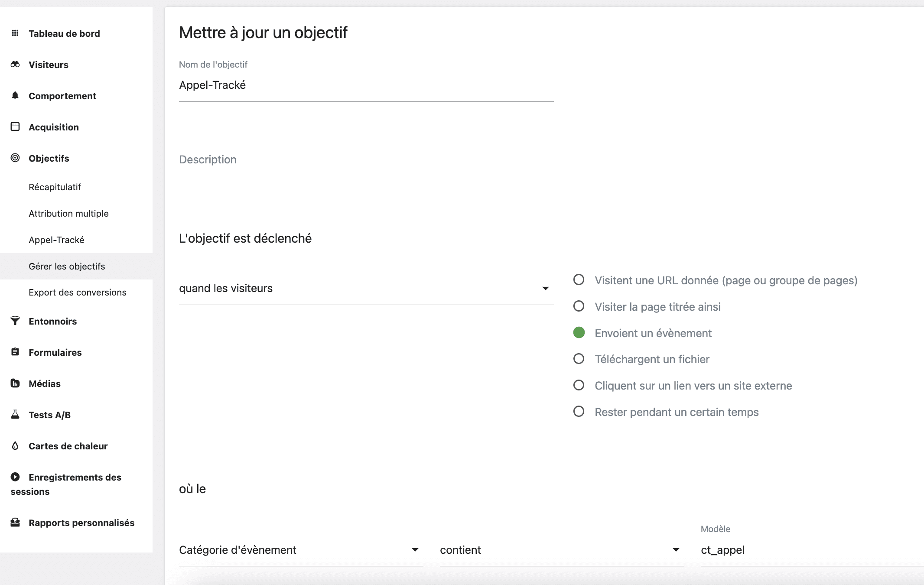Select the Visiteurs binoculars icon
924x585 pixels.
15,64
